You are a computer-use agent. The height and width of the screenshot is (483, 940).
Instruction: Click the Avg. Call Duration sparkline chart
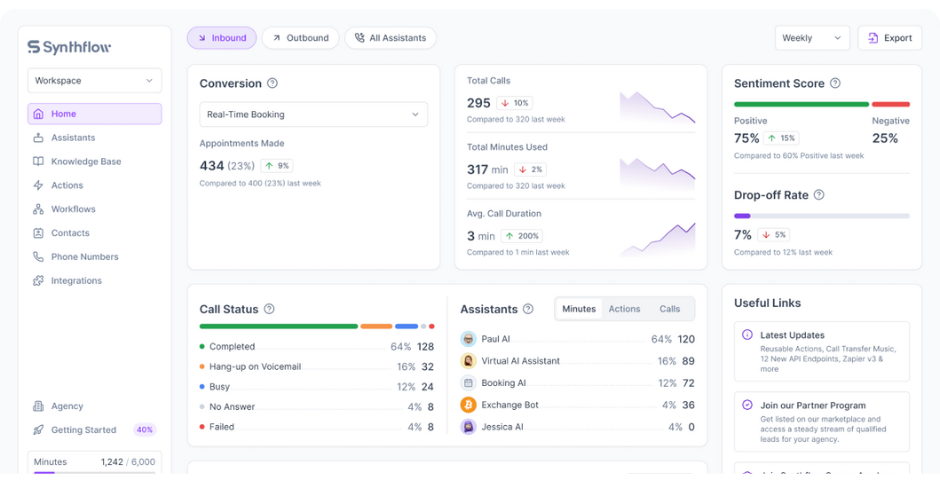[658, 240]
